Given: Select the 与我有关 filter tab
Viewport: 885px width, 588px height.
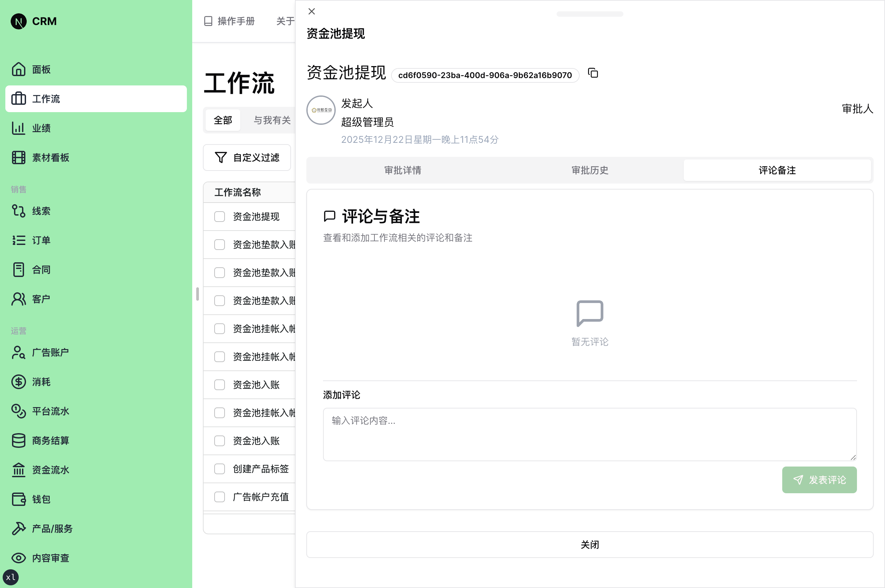Looking at the screenshot, I should click(272, 120).
